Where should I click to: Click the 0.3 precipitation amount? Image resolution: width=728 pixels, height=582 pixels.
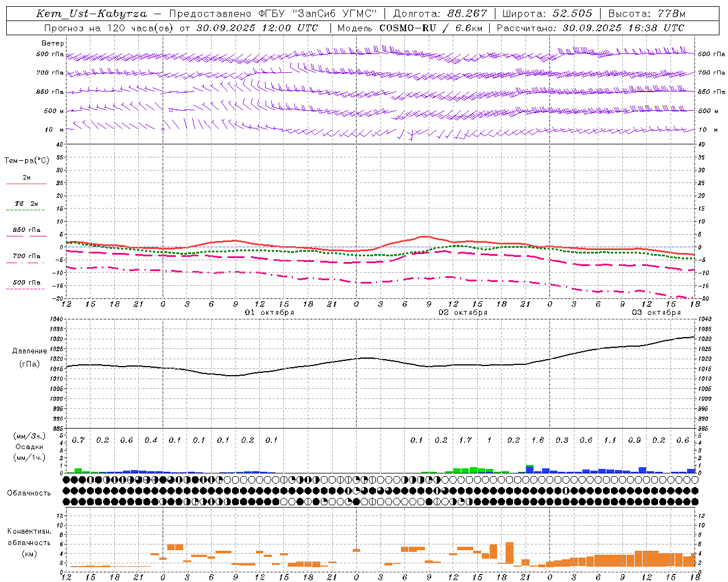562,440
